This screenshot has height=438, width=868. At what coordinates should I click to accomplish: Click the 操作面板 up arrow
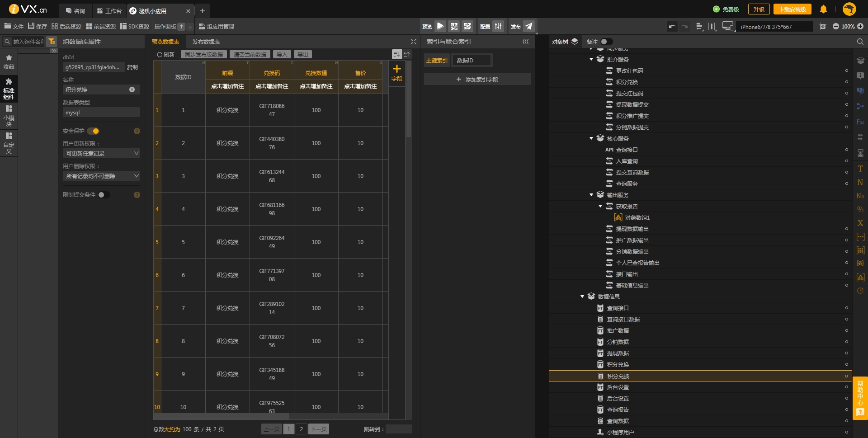tap(181, 27)
